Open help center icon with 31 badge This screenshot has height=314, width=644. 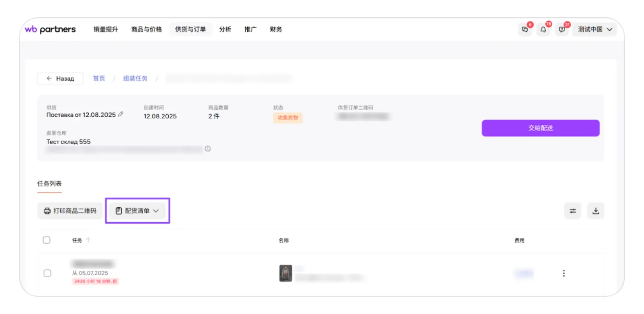click(x=562, y=29)
